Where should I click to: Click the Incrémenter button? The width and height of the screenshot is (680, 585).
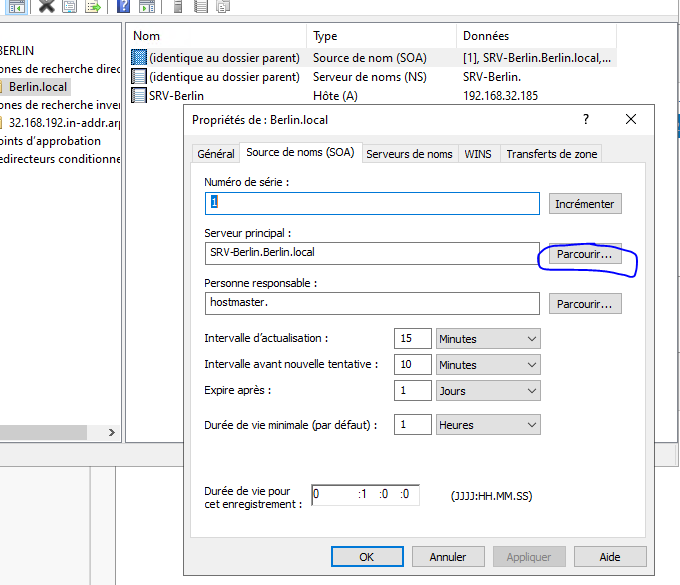[x=585, y=204]
